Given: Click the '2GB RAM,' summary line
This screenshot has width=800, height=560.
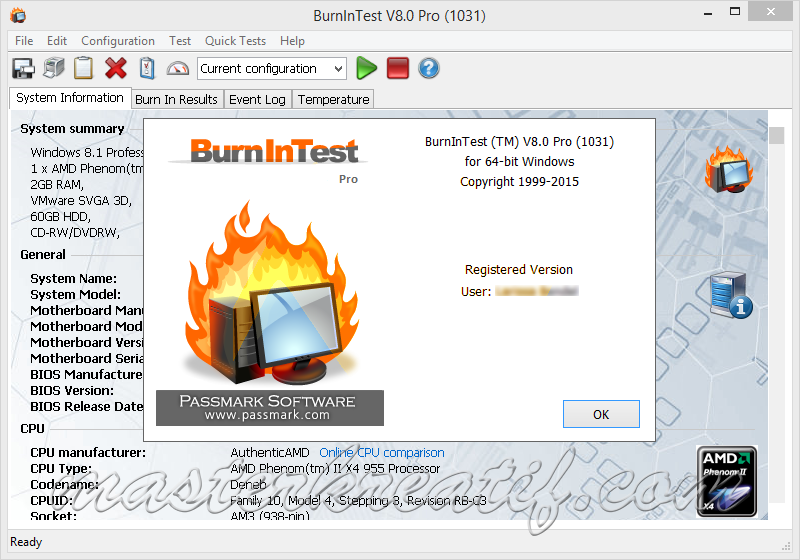Looking at the screenshot, I should 57,185.
